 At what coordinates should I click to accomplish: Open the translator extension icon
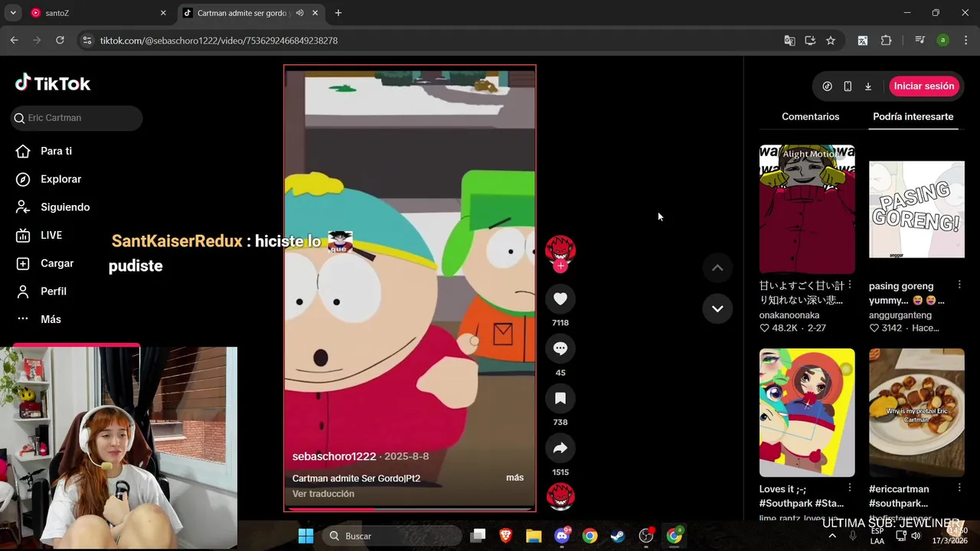863,41
